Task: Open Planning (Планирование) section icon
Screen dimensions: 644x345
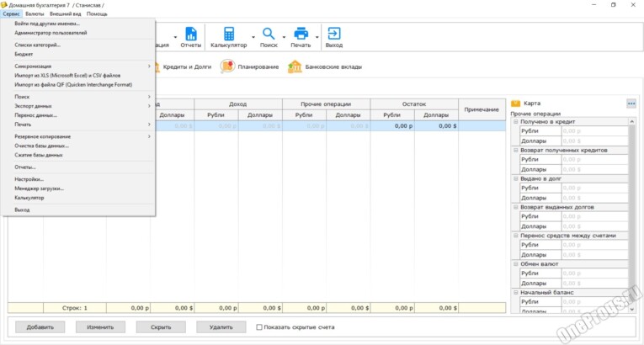Action: tap(227, 66)
